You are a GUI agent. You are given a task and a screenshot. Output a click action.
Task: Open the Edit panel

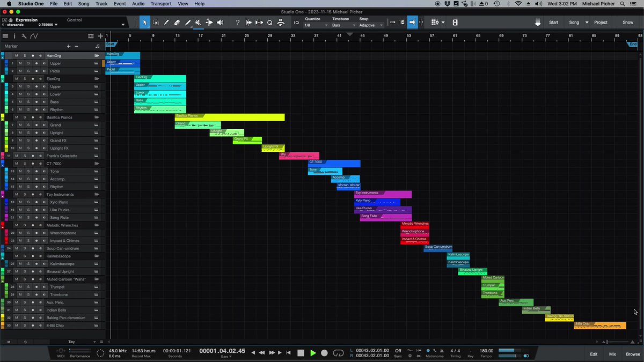click(x=594, y=354)
